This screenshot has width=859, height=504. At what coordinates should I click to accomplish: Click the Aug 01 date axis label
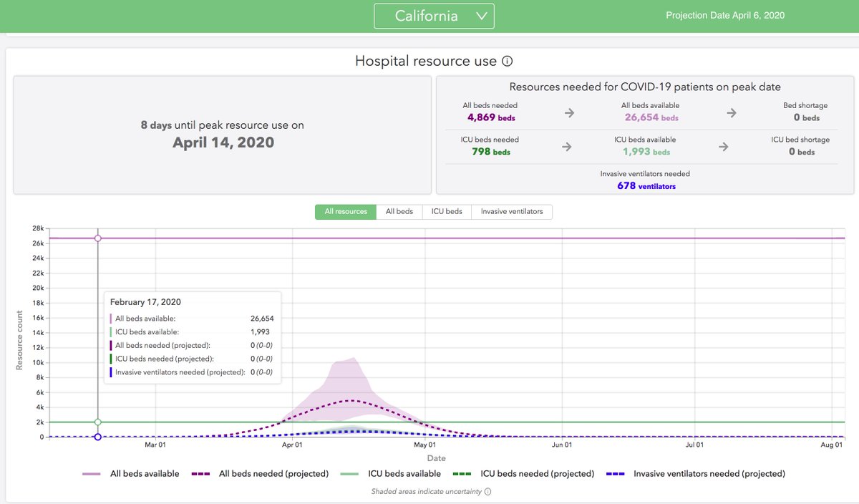[831, 445]
